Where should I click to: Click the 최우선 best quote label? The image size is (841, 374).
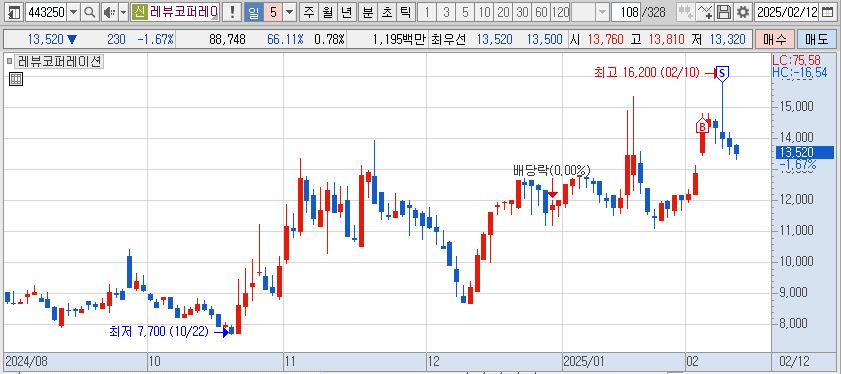[x=449, y=39]
